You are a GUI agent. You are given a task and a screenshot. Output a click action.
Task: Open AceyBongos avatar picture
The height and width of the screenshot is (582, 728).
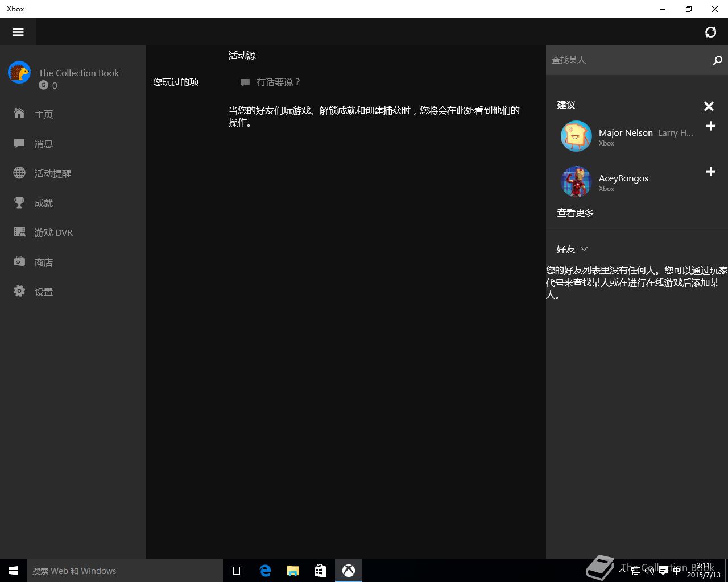(576, 181)
